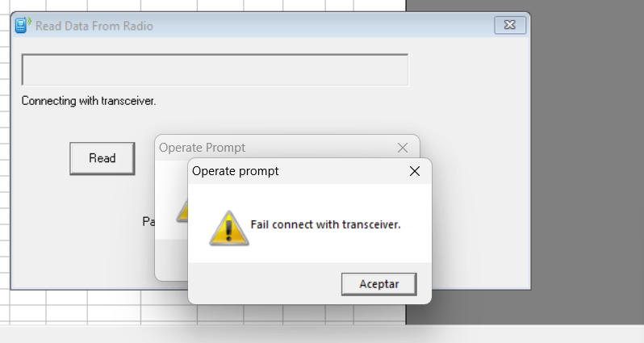The width and height of the screenshot is (644, 343).
Task: Click the empty read progress bar
Action: (x=215, y=70)
